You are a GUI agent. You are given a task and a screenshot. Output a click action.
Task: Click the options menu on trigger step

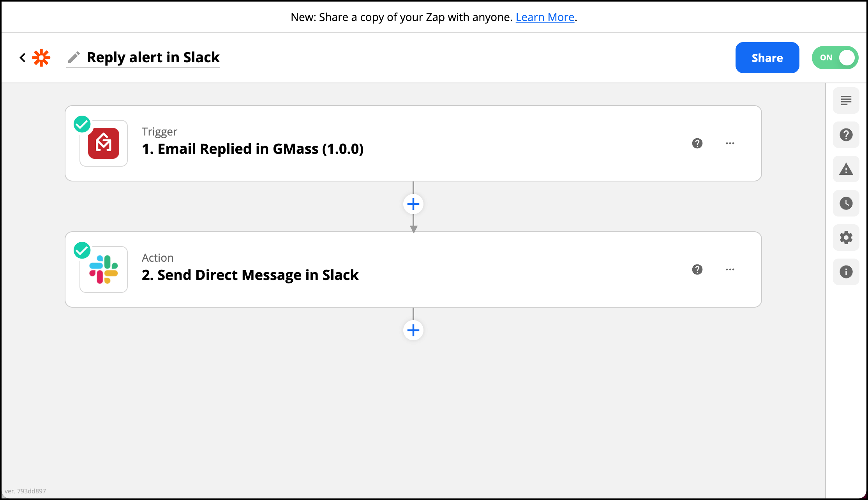coord(730,143)
